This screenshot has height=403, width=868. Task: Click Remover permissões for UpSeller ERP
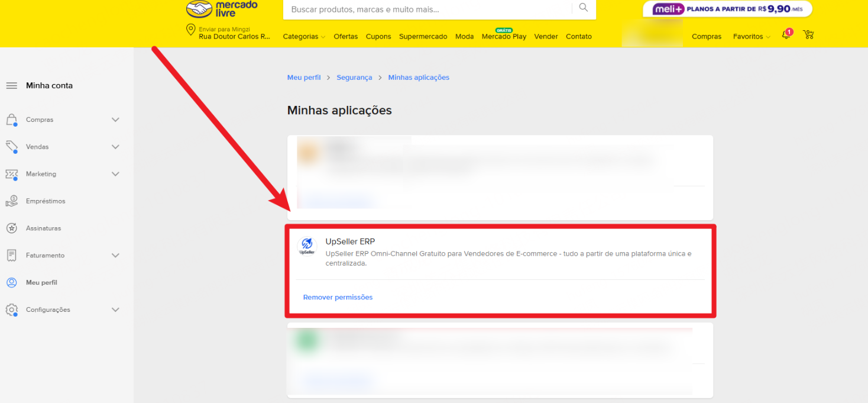[338, 297]
